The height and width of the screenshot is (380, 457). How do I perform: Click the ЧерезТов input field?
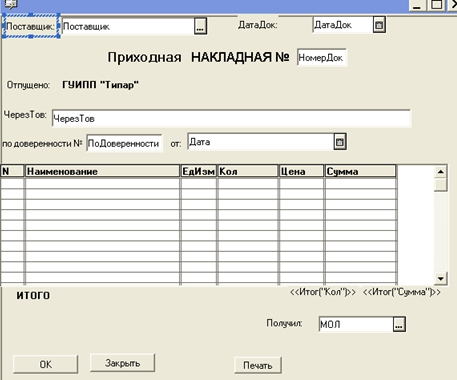coord(231,118)
